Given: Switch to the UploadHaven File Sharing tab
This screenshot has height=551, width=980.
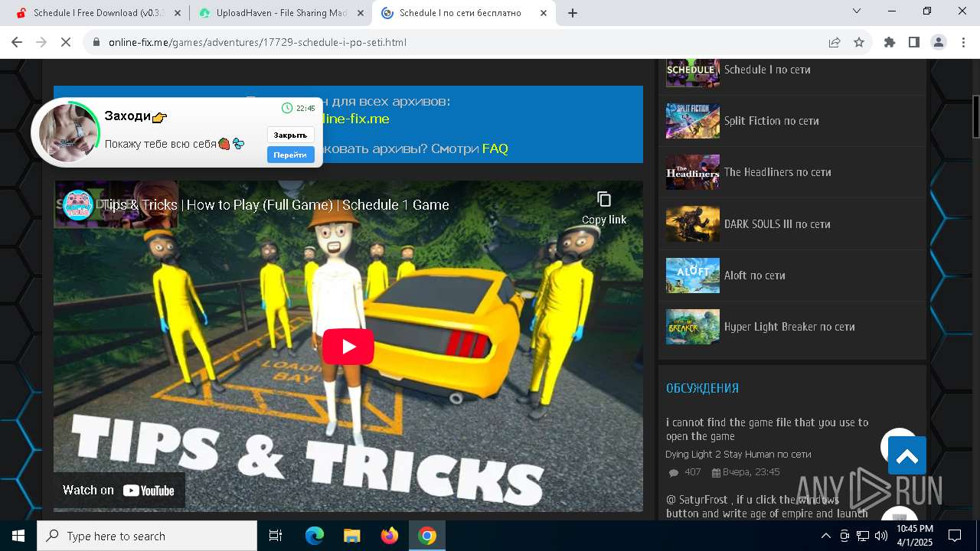Looking at the screenshot, I should pos(280,13).
